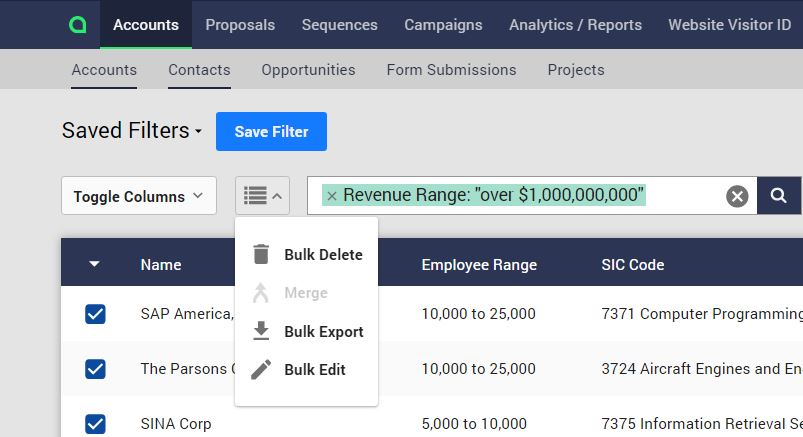Screen dimensions: 803x437
Task: Click the disabled Merge menu item
Action: point(306,293)
